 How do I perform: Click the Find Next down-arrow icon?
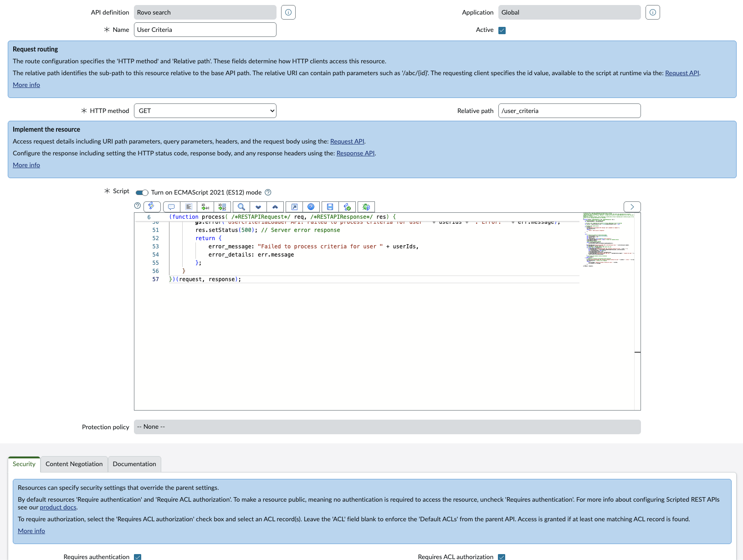pyautogui.click(x=258, y=207)
